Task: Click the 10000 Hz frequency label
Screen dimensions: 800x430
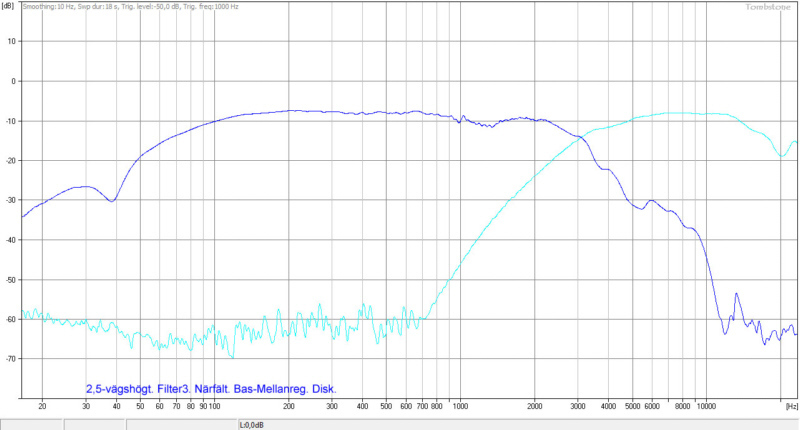Action: tap(707, 407)
